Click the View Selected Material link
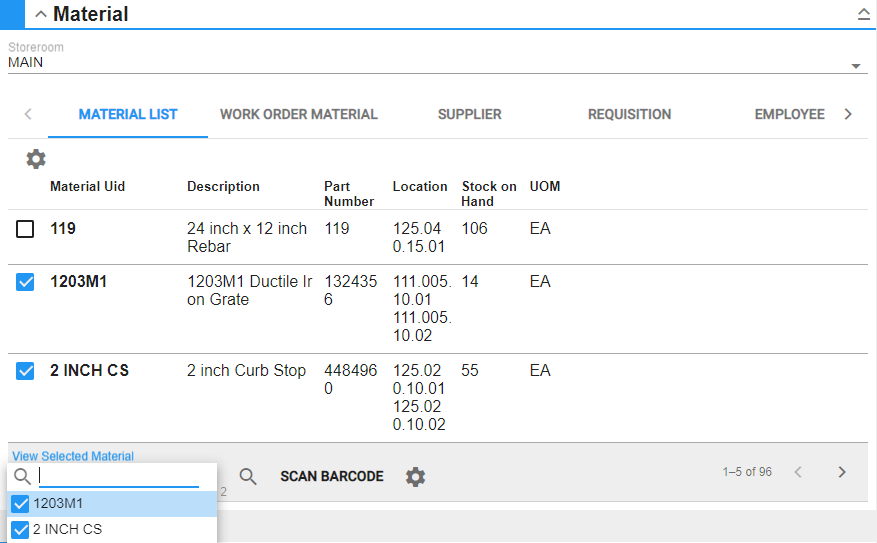This screenshot has height=543, width=877. (x=73, y=456)
